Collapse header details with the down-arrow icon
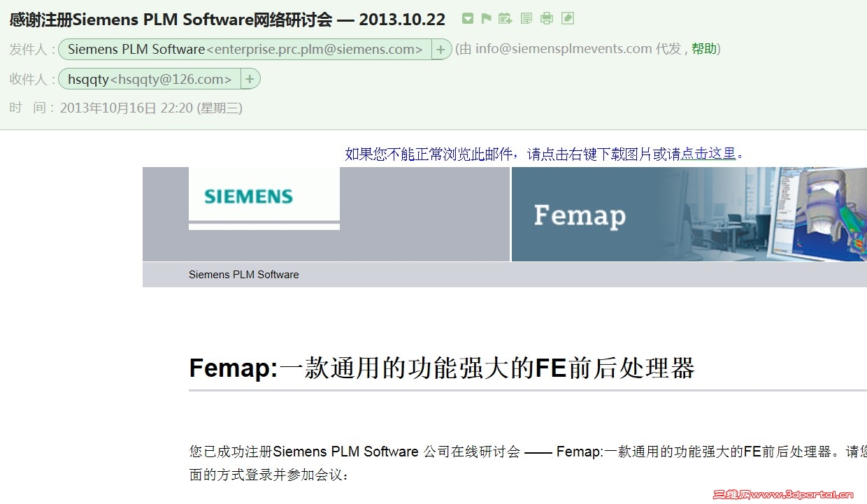 pos(468,19)
